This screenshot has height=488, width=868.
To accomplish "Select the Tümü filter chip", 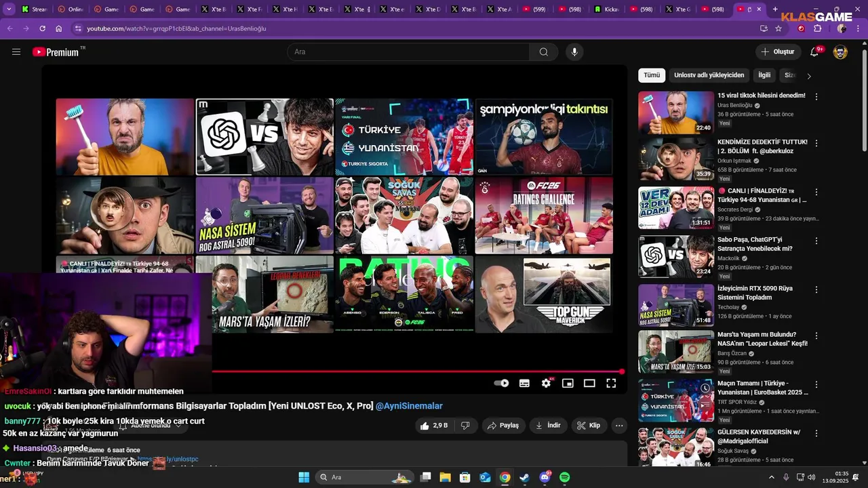I will [x=652, y=75].
